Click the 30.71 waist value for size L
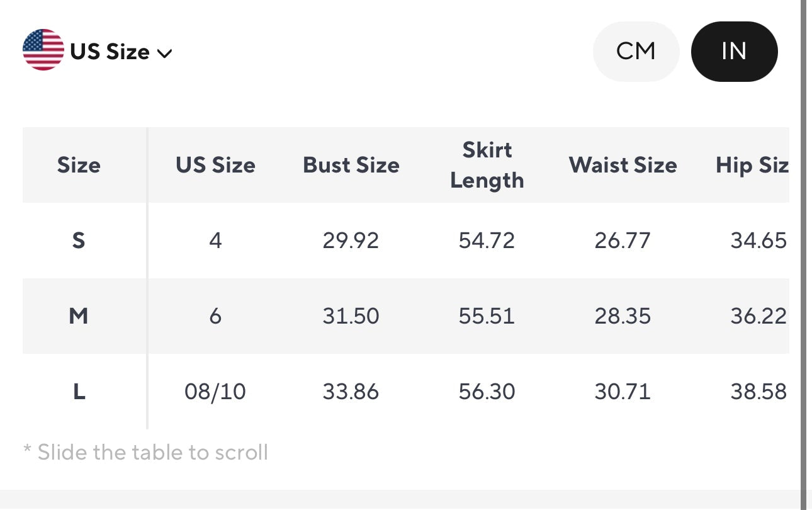The width and height of the screenshot is (812, 510). [x=623, y=391]
